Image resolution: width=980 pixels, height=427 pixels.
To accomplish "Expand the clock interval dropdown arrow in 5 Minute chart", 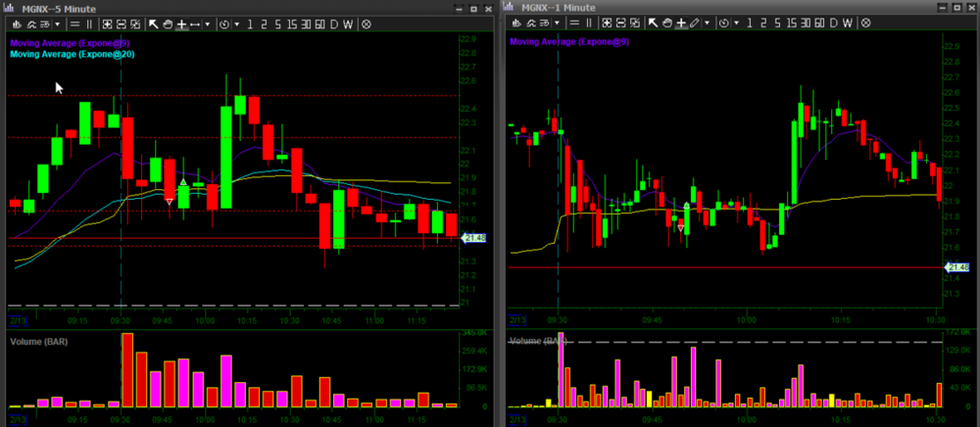I will click(x=237, y=24).
